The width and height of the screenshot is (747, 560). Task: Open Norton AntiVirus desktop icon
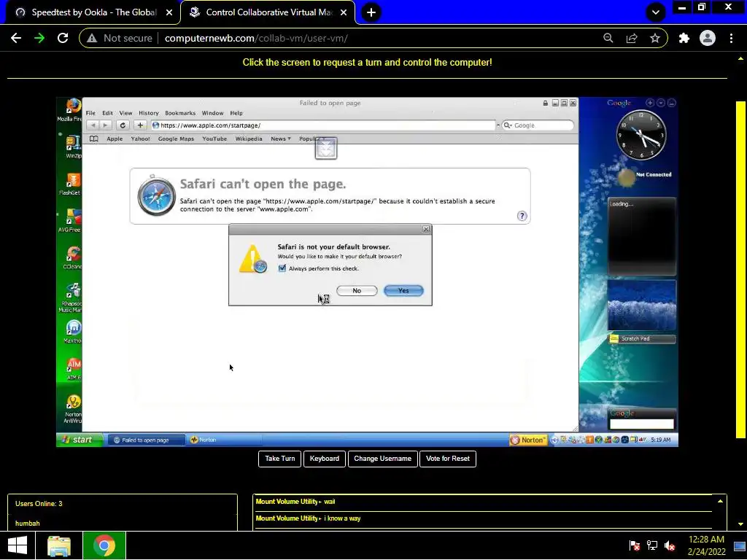pyautogui.click(x=73, y=409)
